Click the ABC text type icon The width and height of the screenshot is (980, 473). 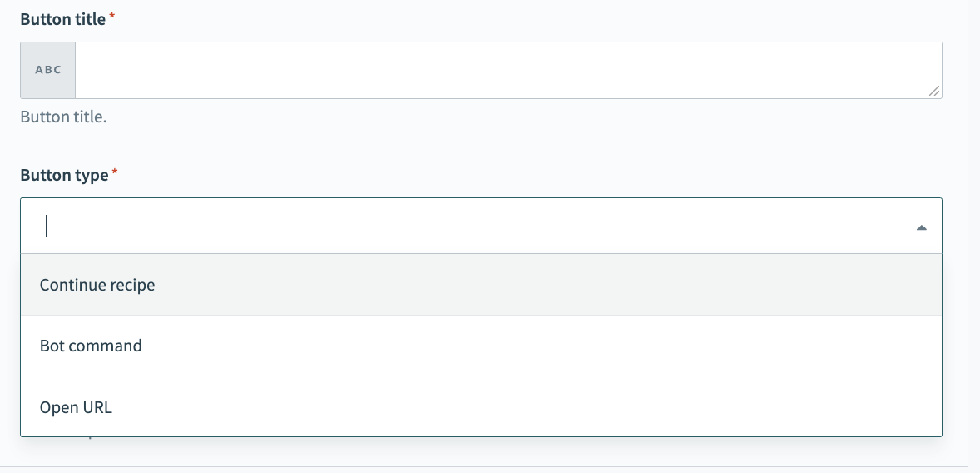point(48,70)
